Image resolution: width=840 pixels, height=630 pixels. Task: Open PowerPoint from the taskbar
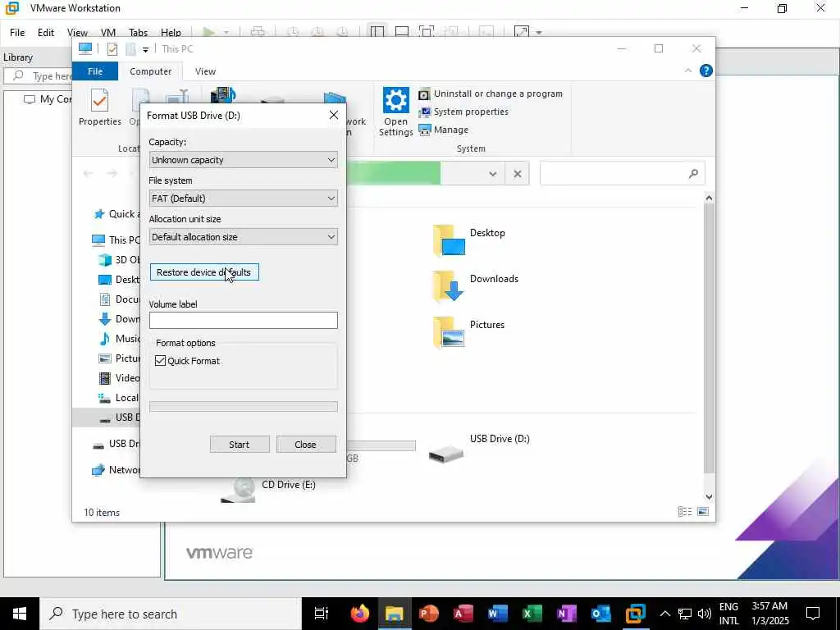(428, 614)
